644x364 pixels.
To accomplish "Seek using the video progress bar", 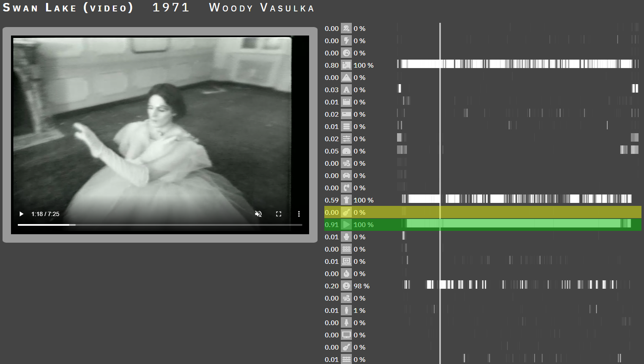I will point(160,225).
